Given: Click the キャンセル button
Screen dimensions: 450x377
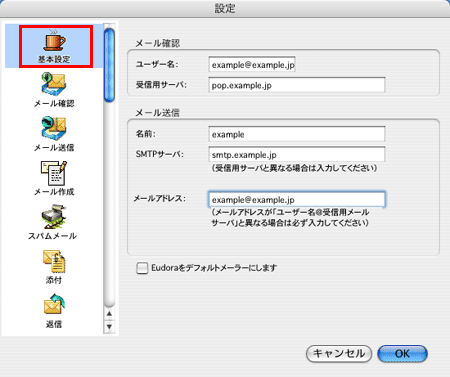Looking at the screenshot, I should click(339, 353).
